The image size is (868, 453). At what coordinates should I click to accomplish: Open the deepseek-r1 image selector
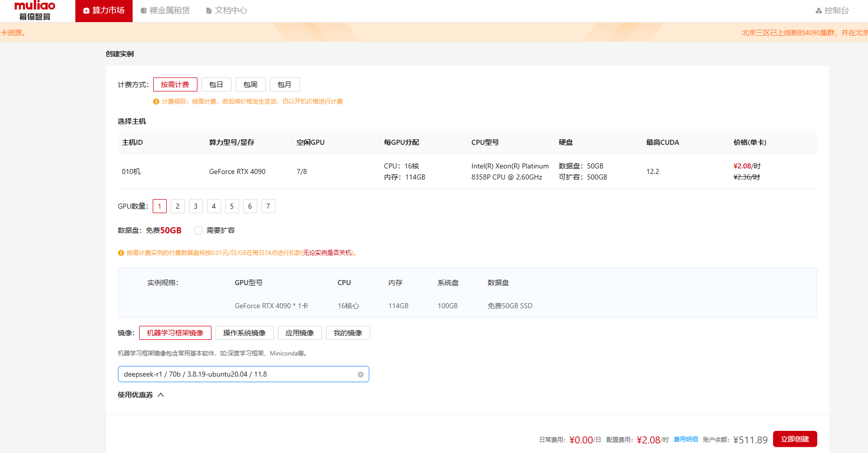click(244, 374)
